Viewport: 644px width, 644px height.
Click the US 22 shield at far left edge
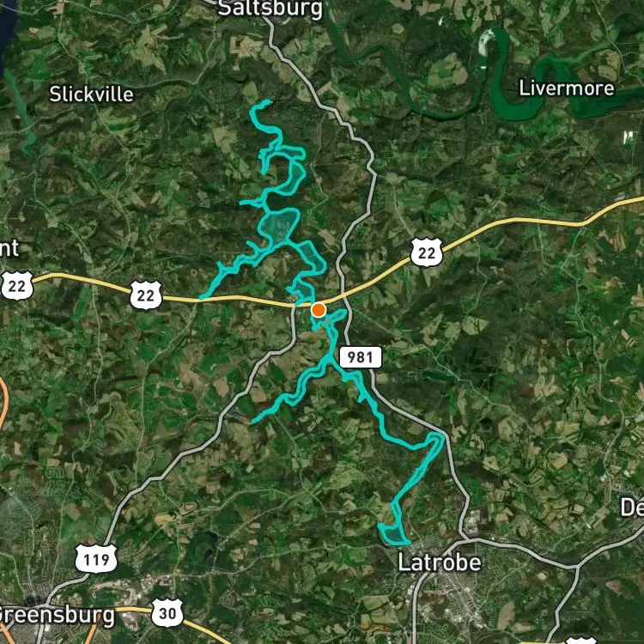coord(17,285)
